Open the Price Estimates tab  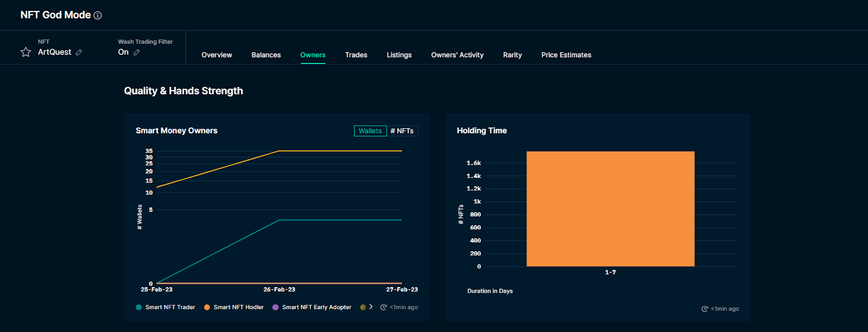tap(566, 55)
